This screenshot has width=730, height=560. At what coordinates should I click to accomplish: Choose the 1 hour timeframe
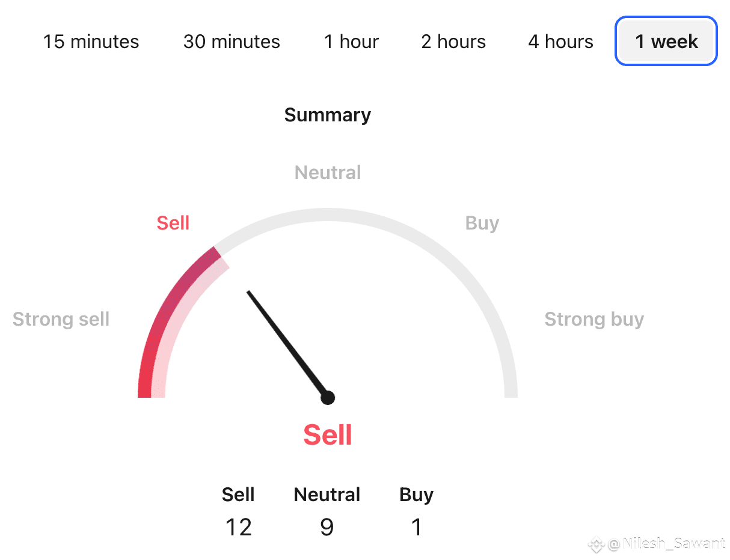pos(351,41)
